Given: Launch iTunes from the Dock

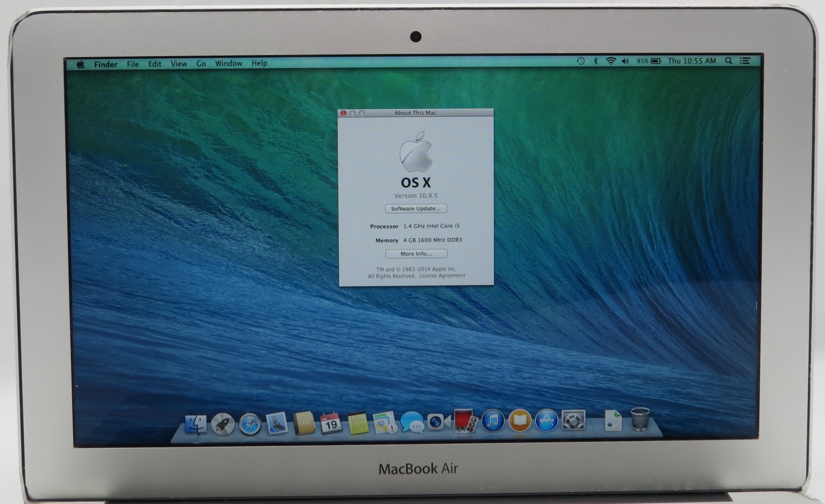Looking at the screenshot, I should click(x=493, y=421).
